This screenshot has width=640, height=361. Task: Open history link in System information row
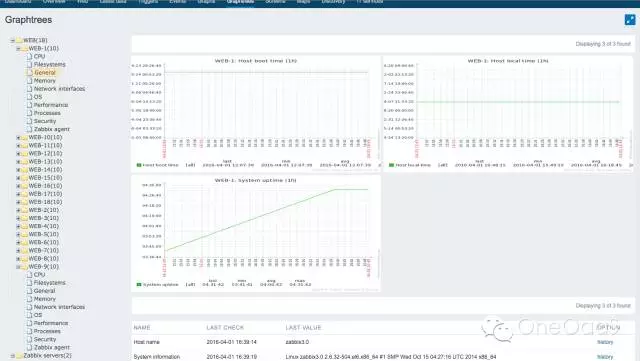pos(605,357)
